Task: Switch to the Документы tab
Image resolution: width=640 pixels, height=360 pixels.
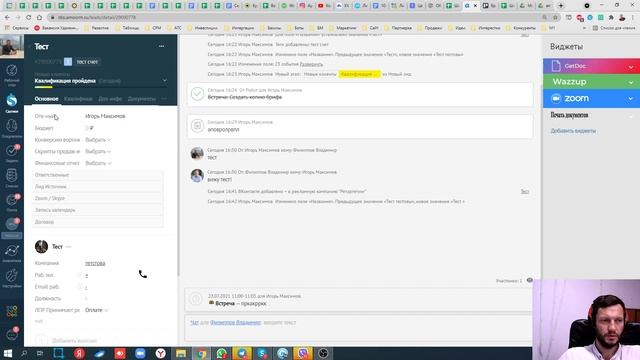Action: 142,99
